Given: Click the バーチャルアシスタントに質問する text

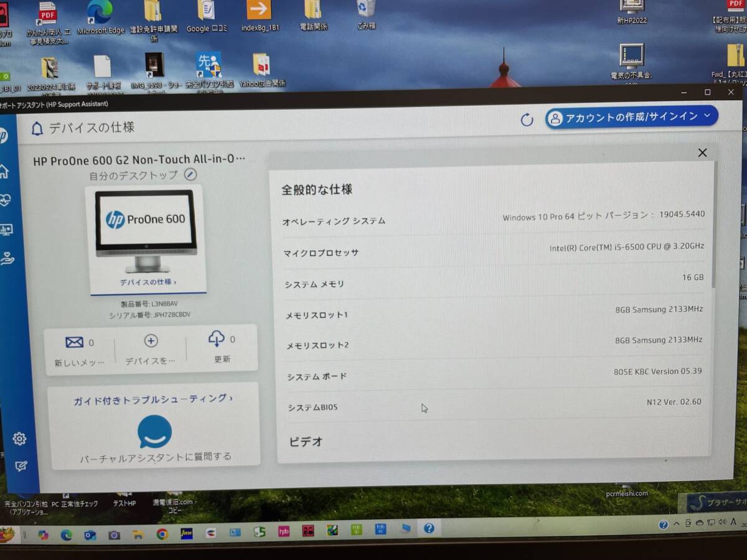Looking at the screenshot, I should click(155, 457).
